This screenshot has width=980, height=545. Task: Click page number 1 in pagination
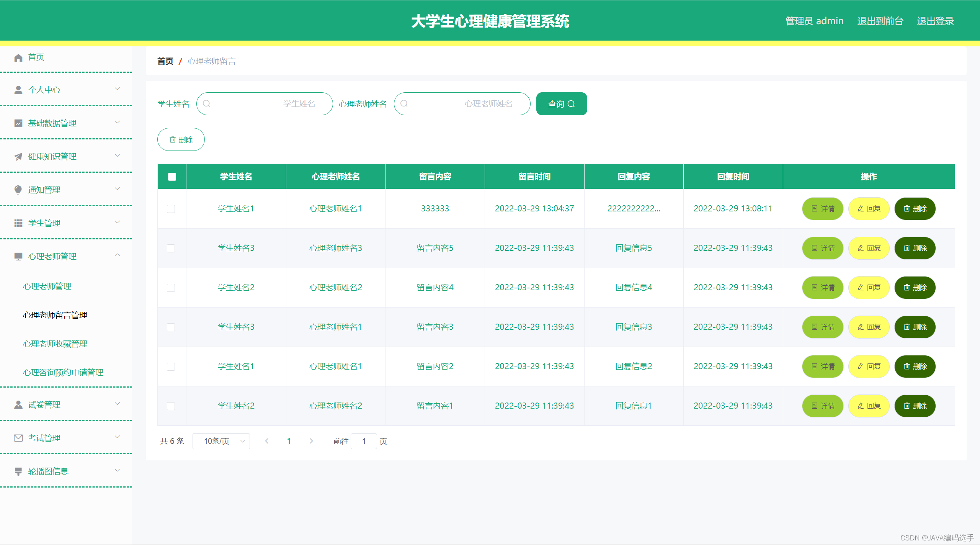pyautogui.click(x=289, y=441)
